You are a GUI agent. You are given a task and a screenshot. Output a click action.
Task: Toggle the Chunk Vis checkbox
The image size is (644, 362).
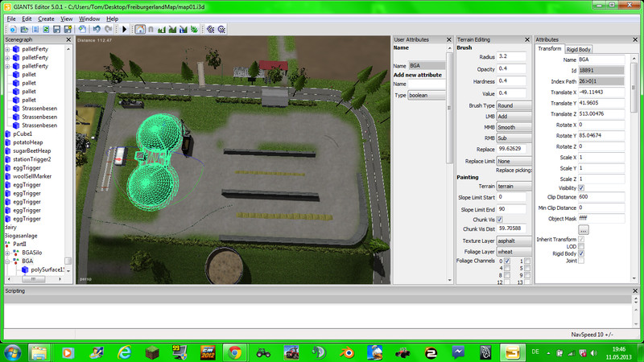[499, 220]
